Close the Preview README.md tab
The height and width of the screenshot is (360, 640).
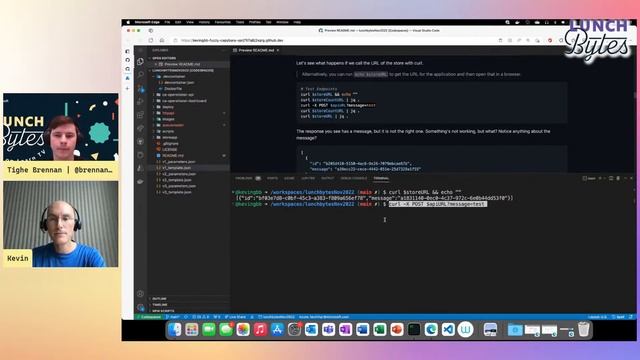click(278, 50)
